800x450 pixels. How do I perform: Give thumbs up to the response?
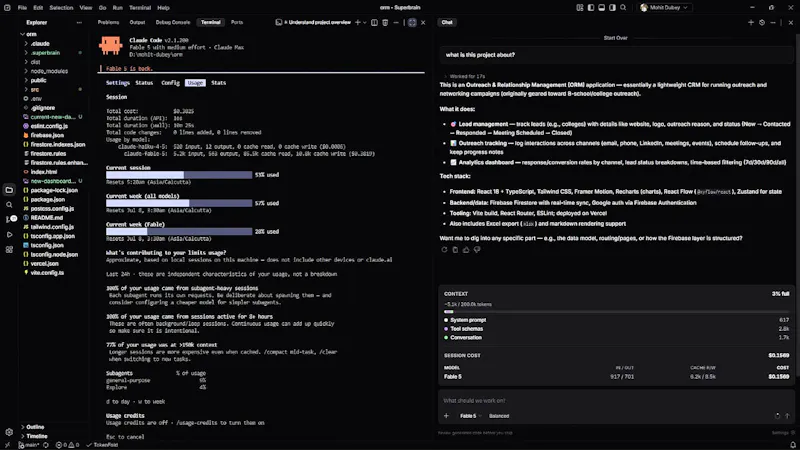point(466,250)
